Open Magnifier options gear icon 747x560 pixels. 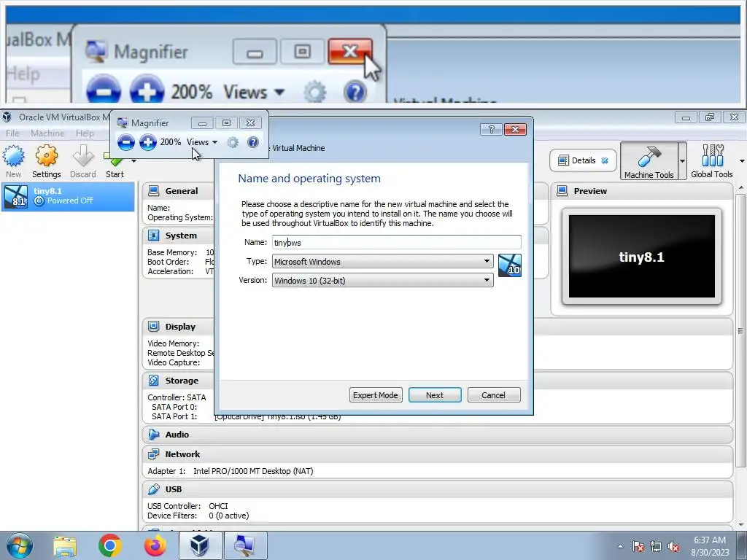(x=233, y=142)
